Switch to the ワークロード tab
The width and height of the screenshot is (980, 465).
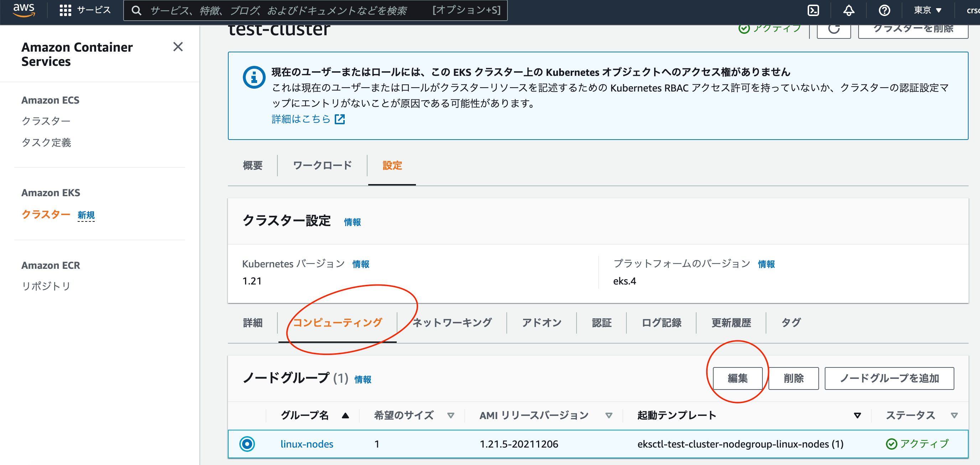322,166
